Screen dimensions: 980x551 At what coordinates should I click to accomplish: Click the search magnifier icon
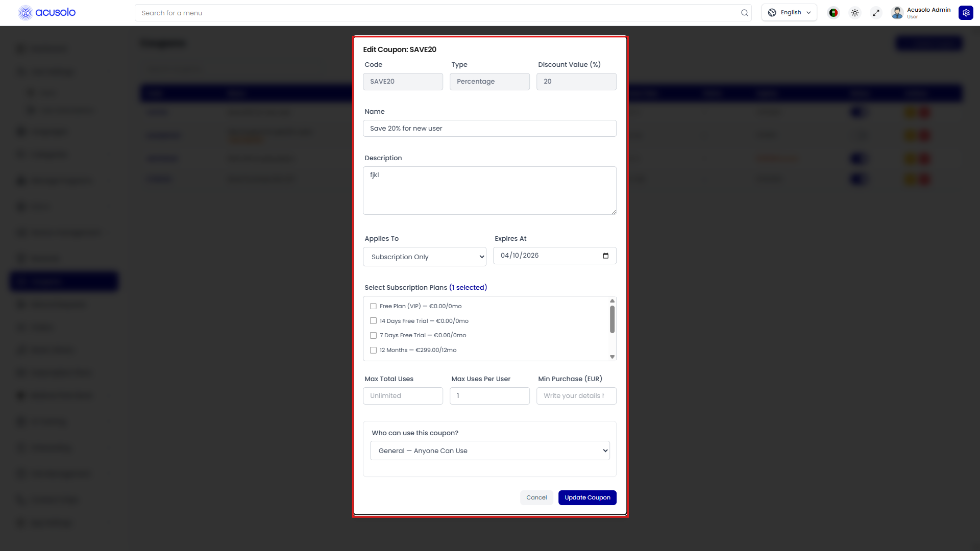click(745, 13)
